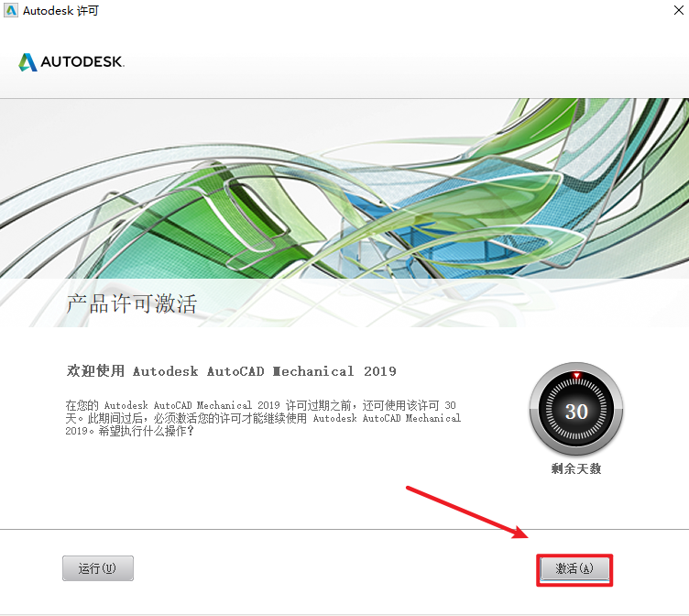The width and height of the screenshot is (689, 616).
Task: Click the Autodesk icon in the title bar
Action: (11, 11)
